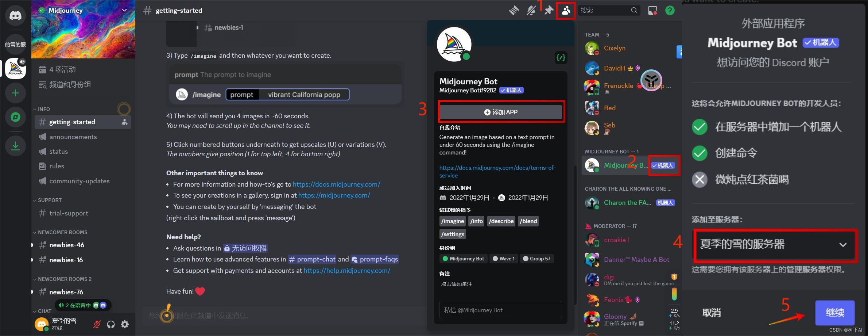
Task: Click /imagine command chip
Action: coord(453,221)
